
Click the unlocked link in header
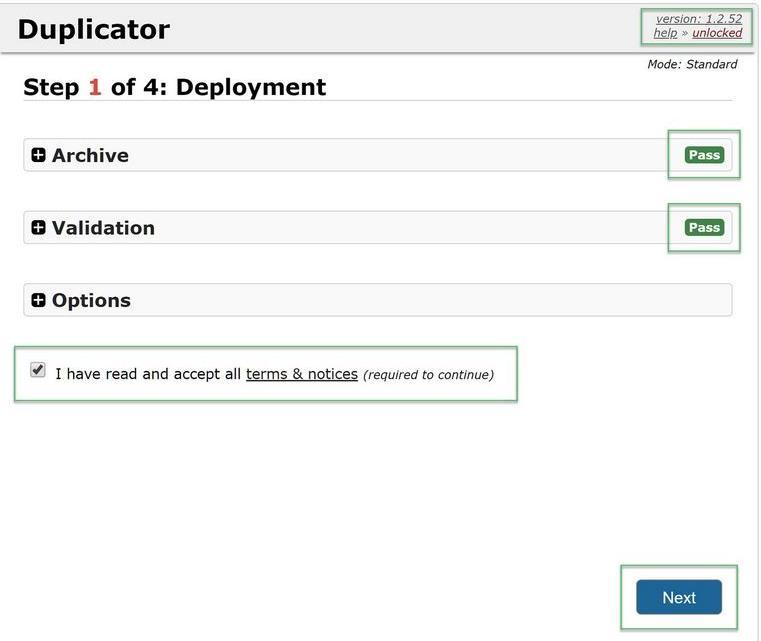(717, 33)
